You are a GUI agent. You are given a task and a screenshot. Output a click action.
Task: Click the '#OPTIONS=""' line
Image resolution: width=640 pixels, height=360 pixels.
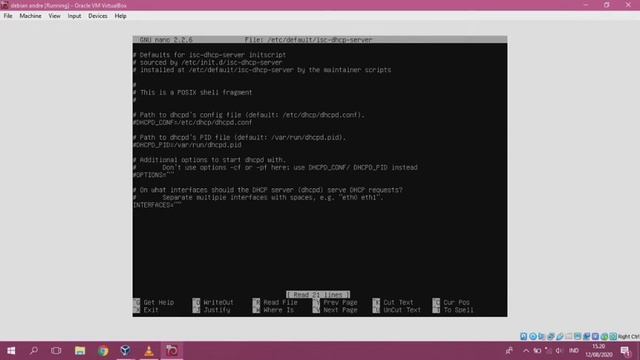[153, 175]
